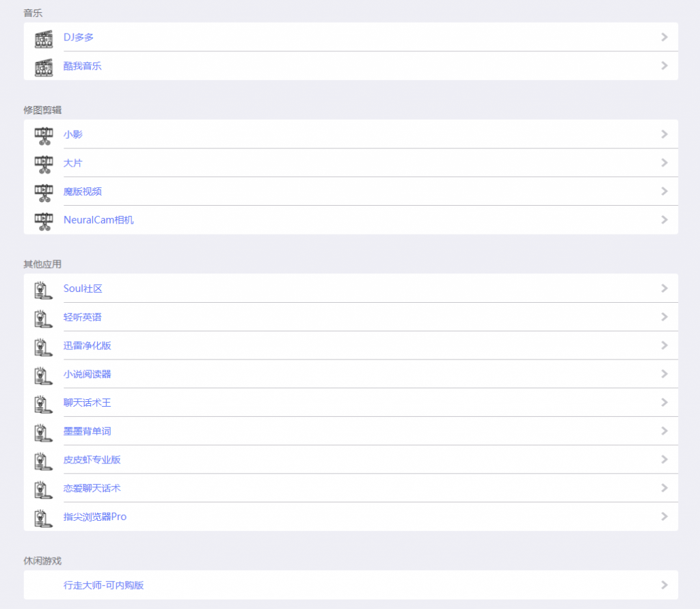
Task: Open the 魔版视频 link
Action: (83, 191)
